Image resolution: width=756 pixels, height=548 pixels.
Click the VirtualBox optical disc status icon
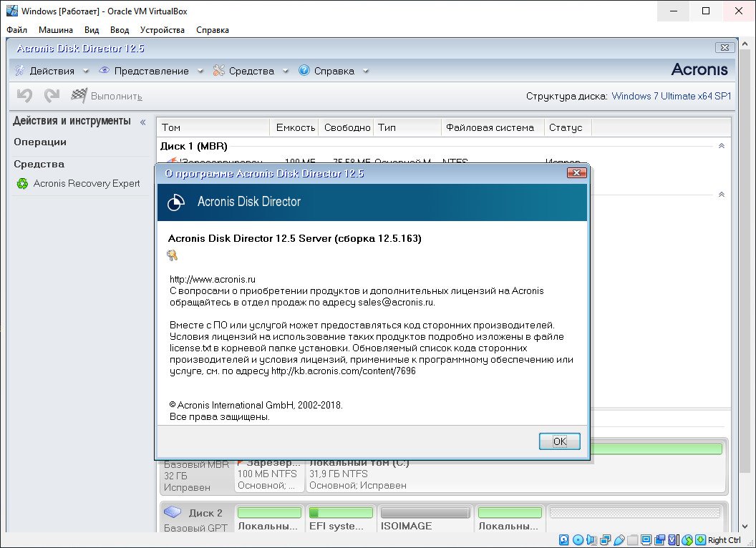(578, 540)
